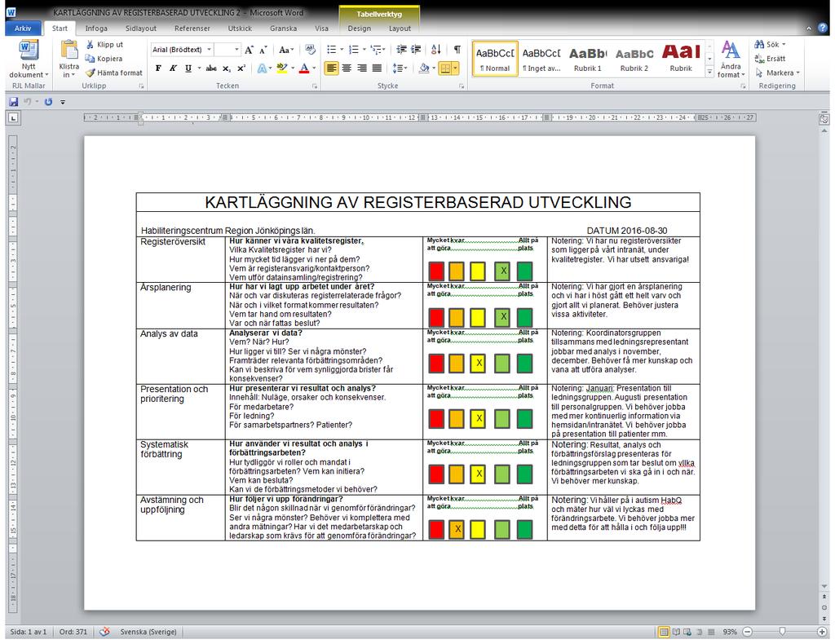Switch to full screen reading view
Screen dimensions: 835x644
tap(676, 633)
